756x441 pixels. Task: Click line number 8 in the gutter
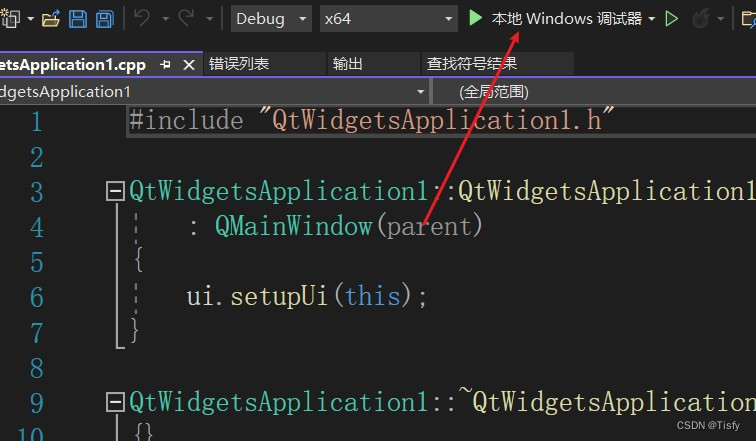coord(37,369)
